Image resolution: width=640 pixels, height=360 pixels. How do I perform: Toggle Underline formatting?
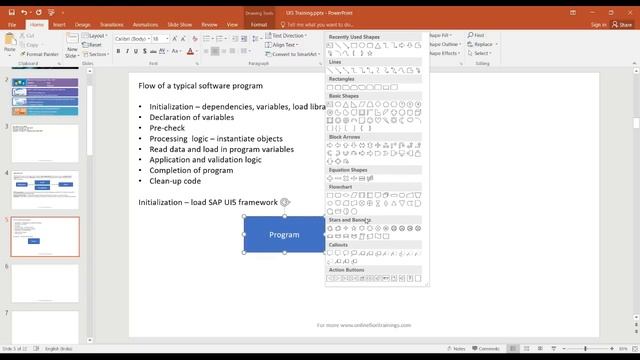point(136,51)
